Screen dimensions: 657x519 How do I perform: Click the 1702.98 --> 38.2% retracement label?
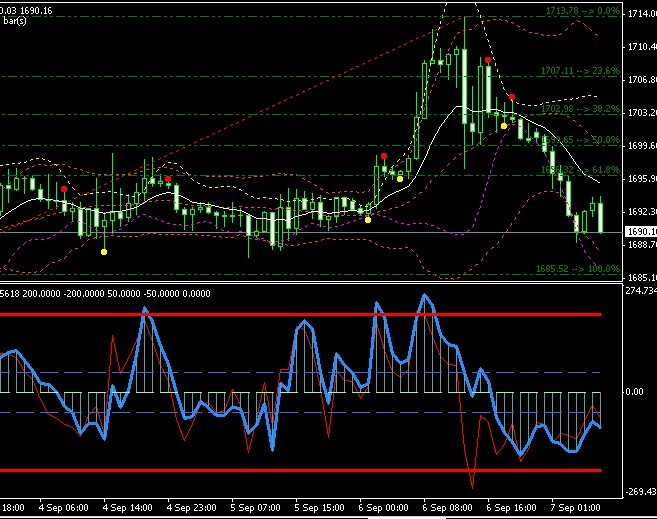pyautogui.click(x=580, y=109)
